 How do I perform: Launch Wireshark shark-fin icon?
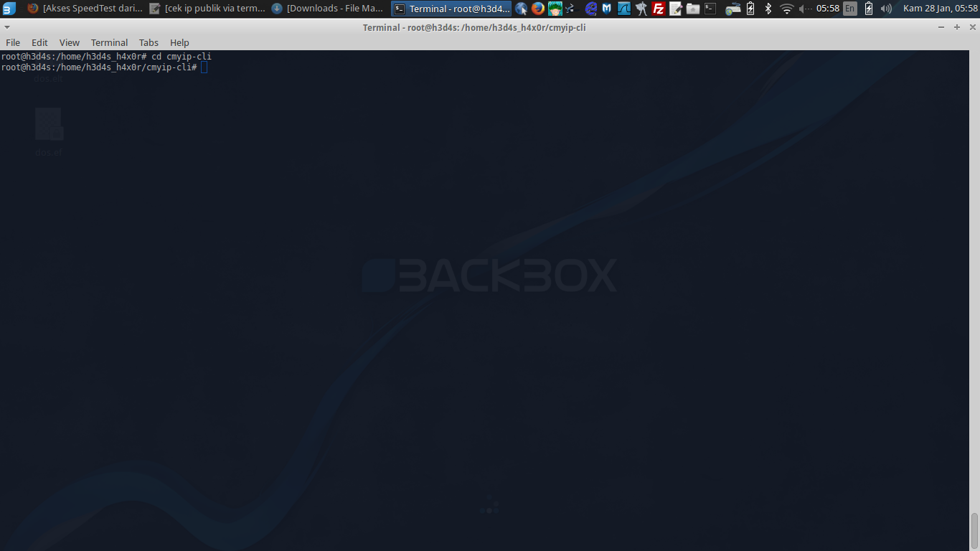(624, 9)
